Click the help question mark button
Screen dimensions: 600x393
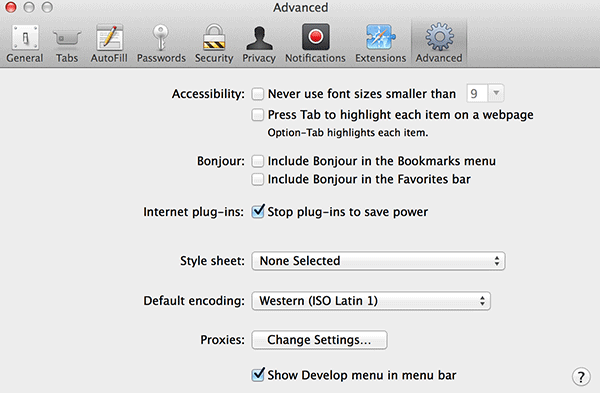pos(581,377)
